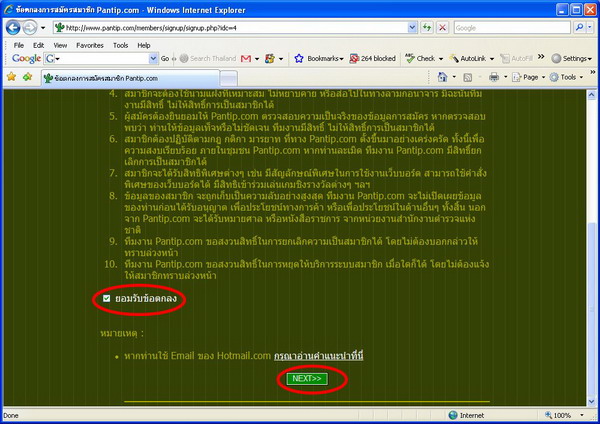Click the AutoFill toolbar button

(516, 59)
